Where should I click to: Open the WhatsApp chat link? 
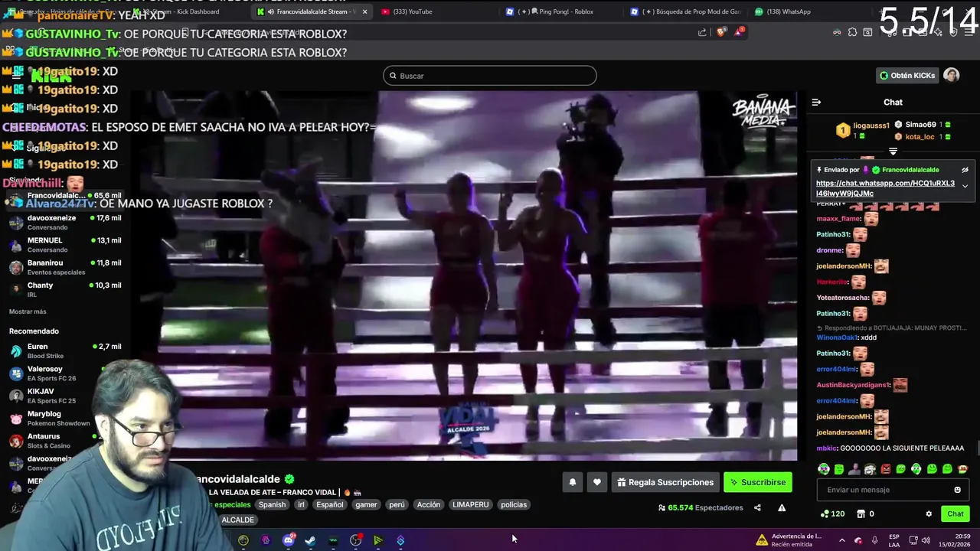pyautogui.click(x=885, y=188)
